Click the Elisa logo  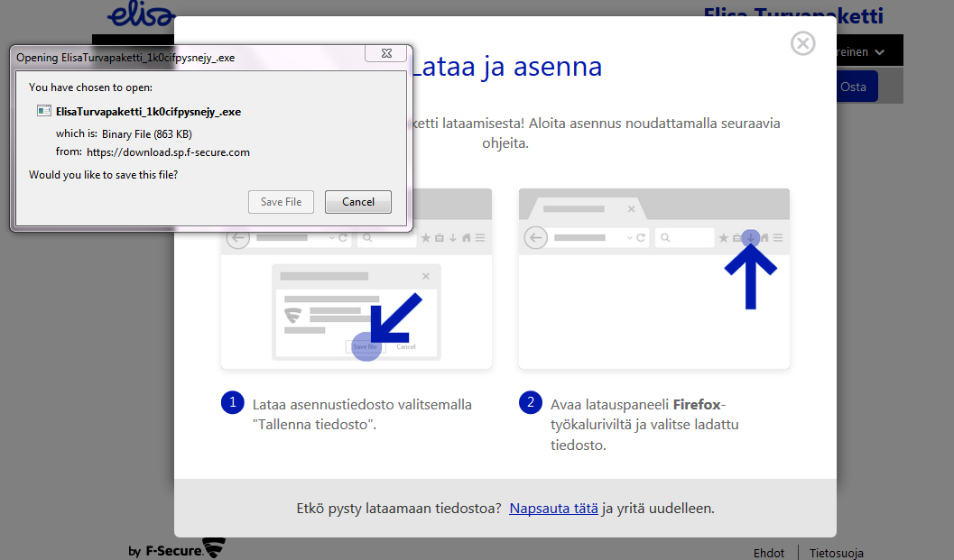(141, 14)
